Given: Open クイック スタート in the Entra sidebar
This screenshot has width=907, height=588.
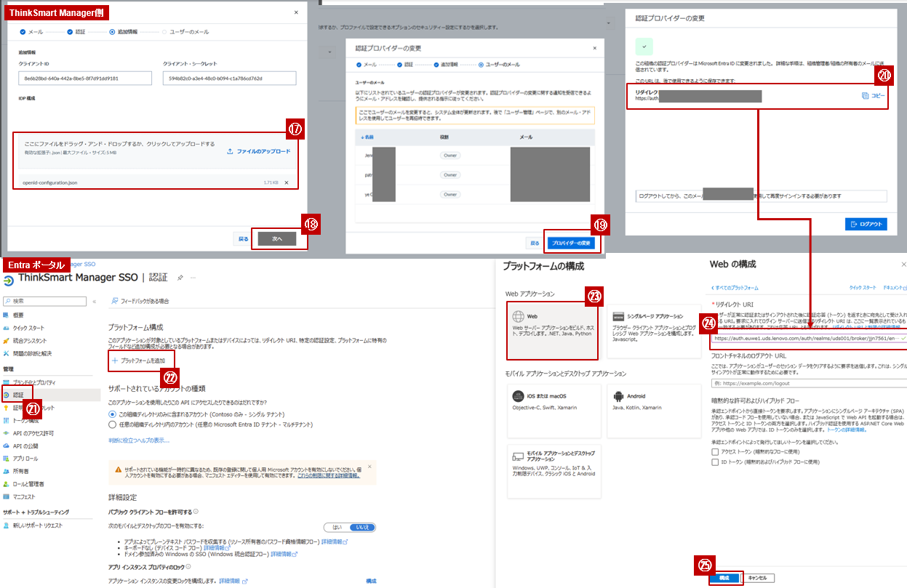Looking at the screenshot, I should pyautogui.click(x=28, y=328).
